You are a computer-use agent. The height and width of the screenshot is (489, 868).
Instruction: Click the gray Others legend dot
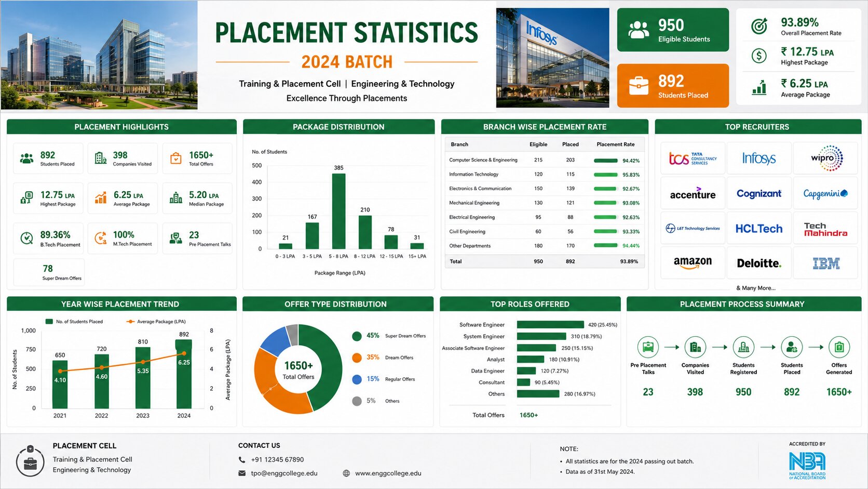click(357, 401)
